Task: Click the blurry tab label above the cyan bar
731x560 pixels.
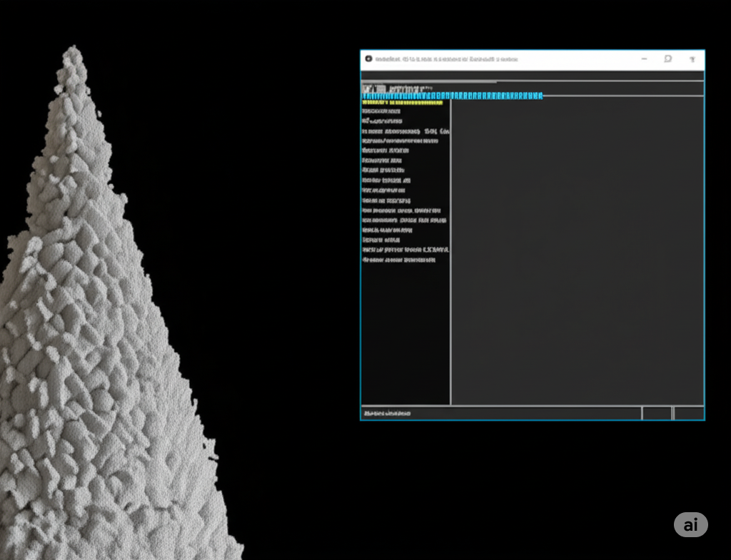Action: click(397, 88)
